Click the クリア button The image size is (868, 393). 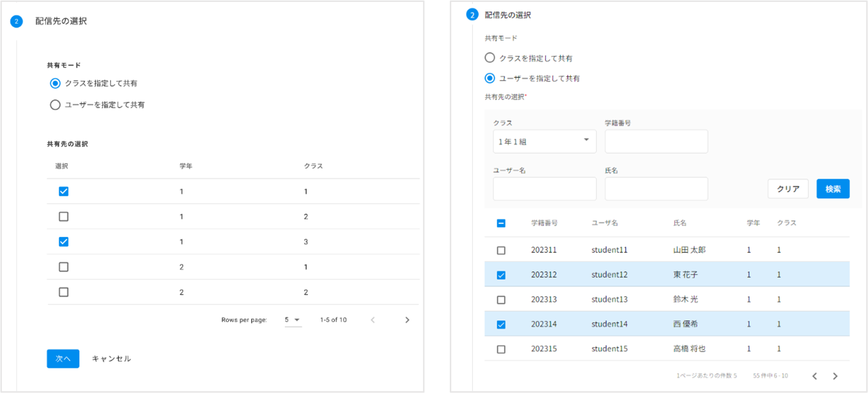point(788,189)
